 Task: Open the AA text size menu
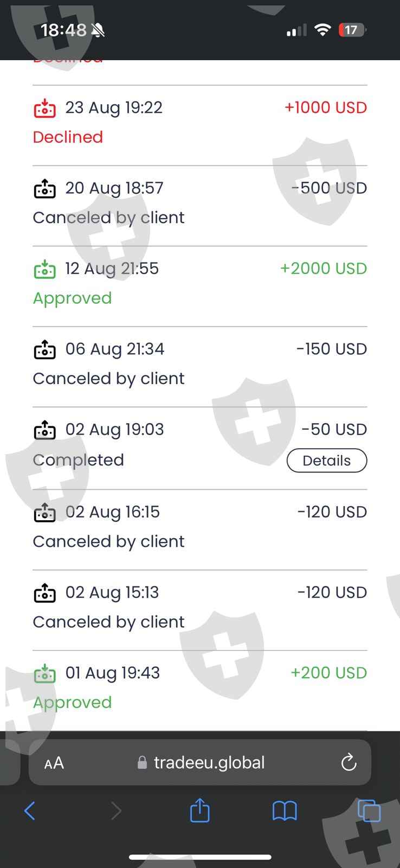click(54, 763)
